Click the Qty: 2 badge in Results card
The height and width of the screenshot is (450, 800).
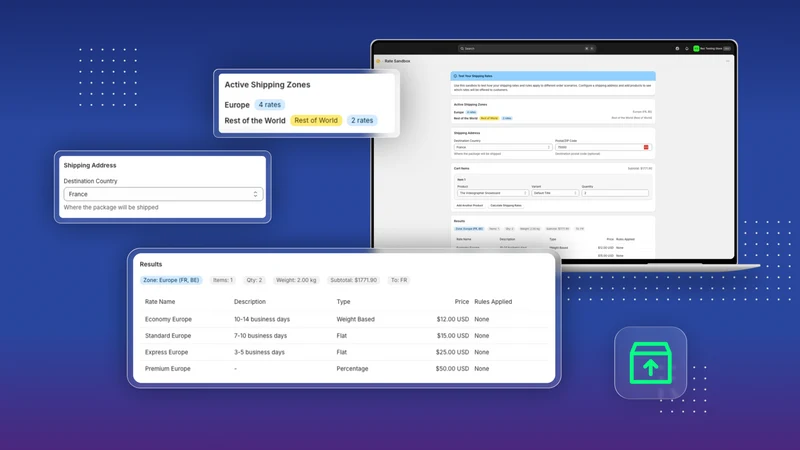[x=254, y=280]
